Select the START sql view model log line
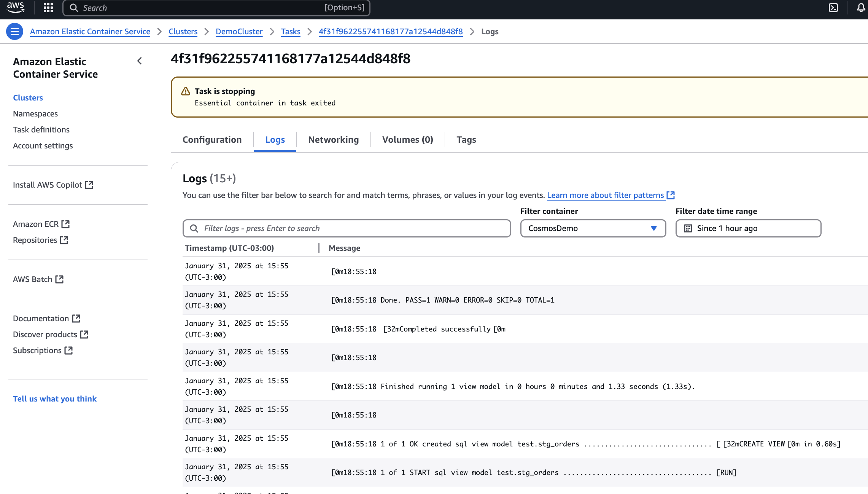This screenshot has width=868, height=494. (x=534, y=473)
